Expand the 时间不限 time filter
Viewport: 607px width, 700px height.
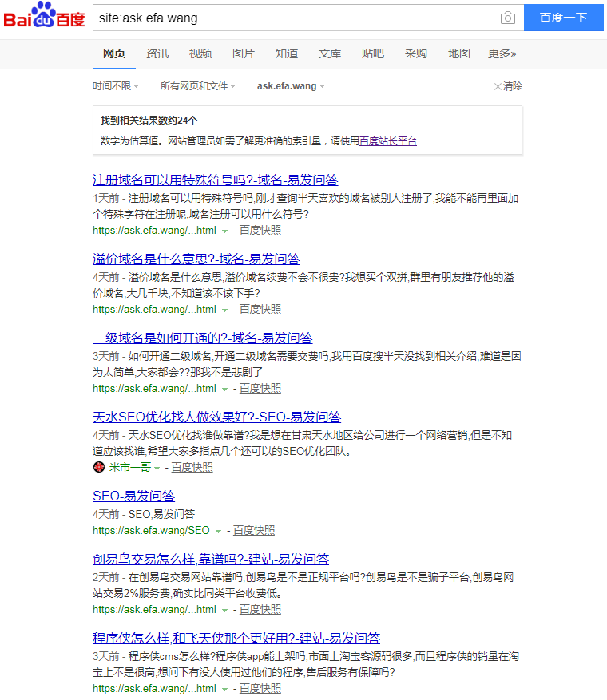tap(116, 85)
